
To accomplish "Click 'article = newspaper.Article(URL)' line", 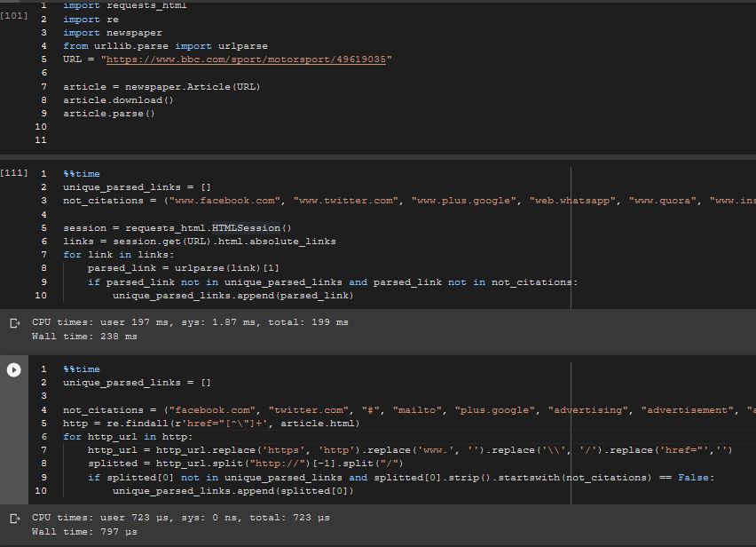I will [x=161, y=87].
